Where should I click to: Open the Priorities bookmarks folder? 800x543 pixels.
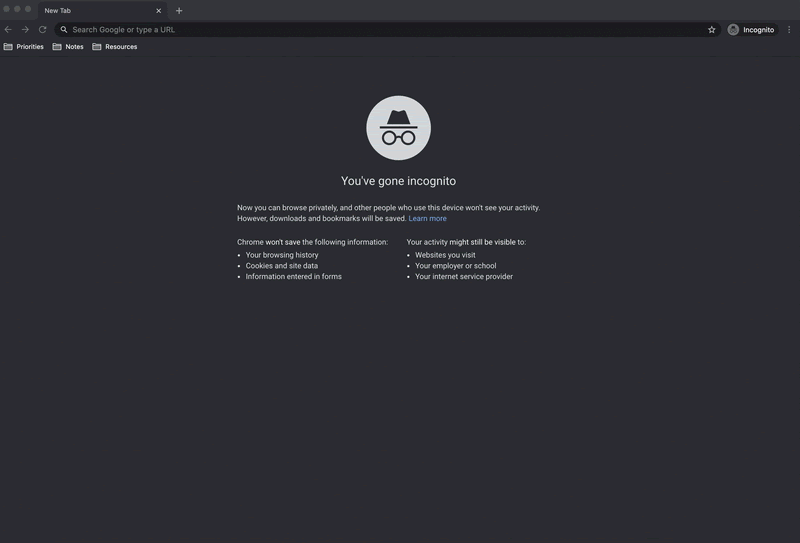click(23, 46)
